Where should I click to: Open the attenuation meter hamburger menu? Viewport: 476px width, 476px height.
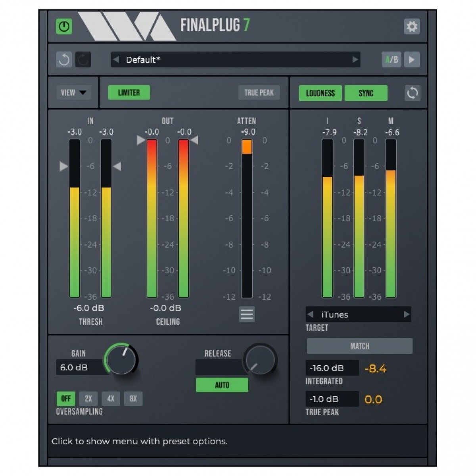[x=247, y=315]
